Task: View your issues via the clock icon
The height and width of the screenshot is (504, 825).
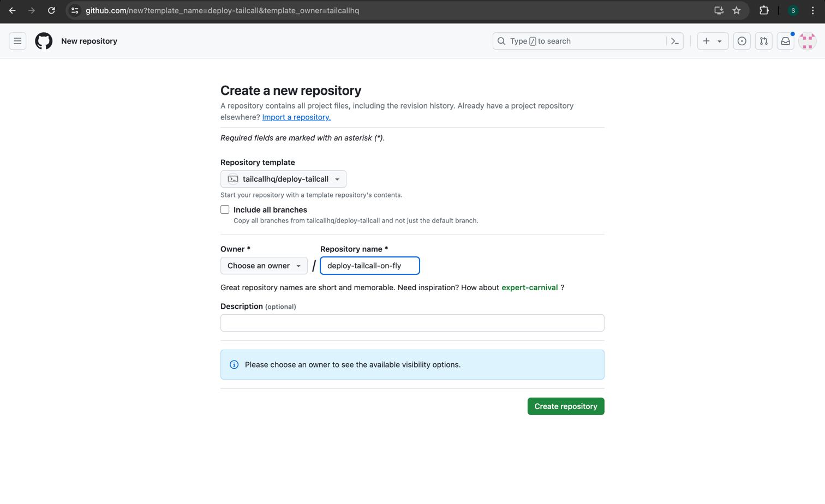Action: [x=742, y=41]
